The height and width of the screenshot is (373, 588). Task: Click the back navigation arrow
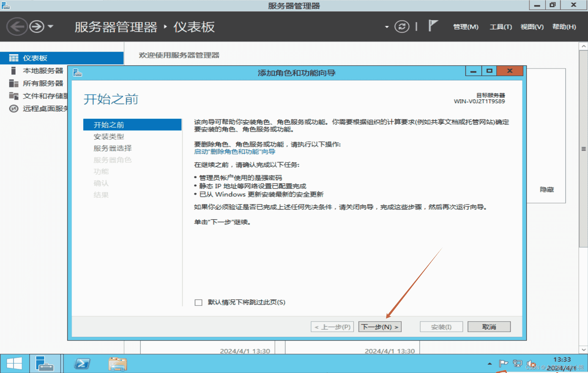[x=17, y=26]
